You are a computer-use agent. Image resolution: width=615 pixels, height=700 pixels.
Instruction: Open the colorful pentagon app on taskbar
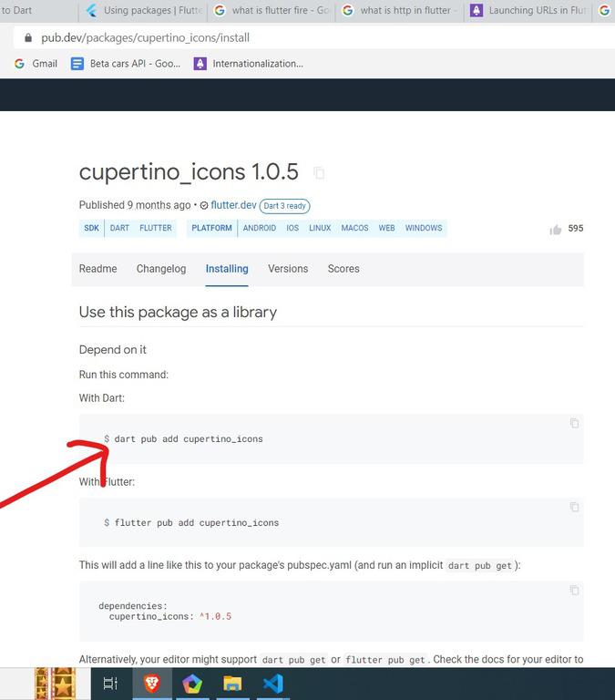point(192,683)
